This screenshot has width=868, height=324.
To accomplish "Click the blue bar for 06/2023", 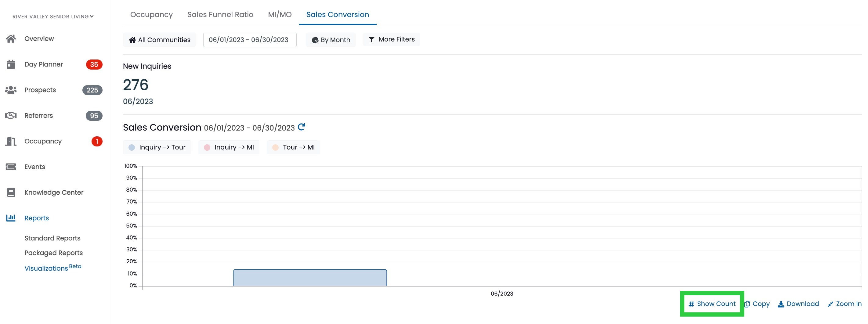I will tap(310, 278).
